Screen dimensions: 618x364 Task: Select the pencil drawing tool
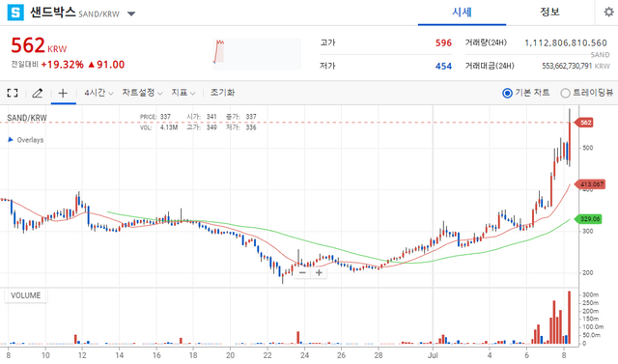tap(38, 93)
